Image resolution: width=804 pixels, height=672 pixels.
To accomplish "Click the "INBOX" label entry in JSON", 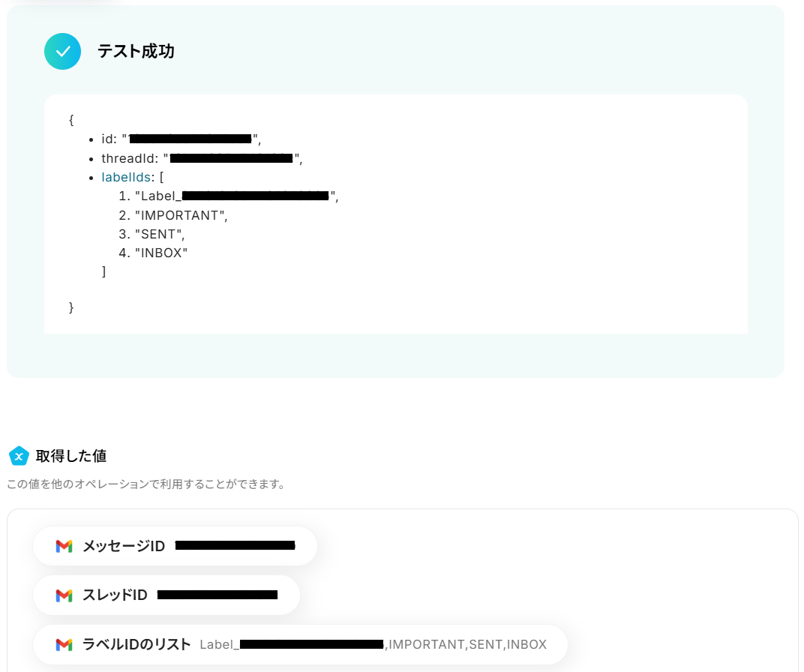I will coord(161,253).
